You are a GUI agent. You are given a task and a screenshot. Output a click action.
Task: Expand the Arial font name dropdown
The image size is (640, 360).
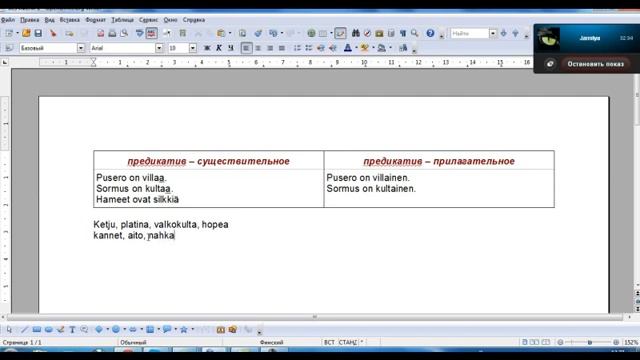click(159, 48)
